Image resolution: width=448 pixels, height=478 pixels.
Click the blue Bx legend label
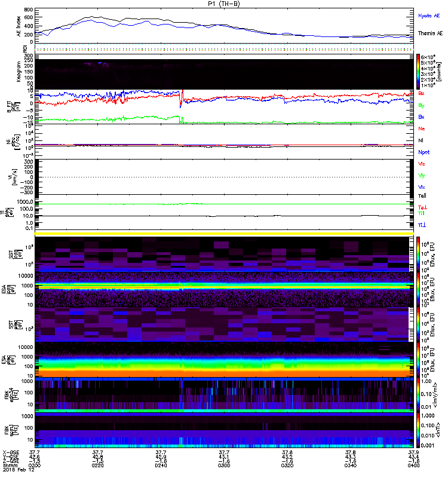(421, 117)
